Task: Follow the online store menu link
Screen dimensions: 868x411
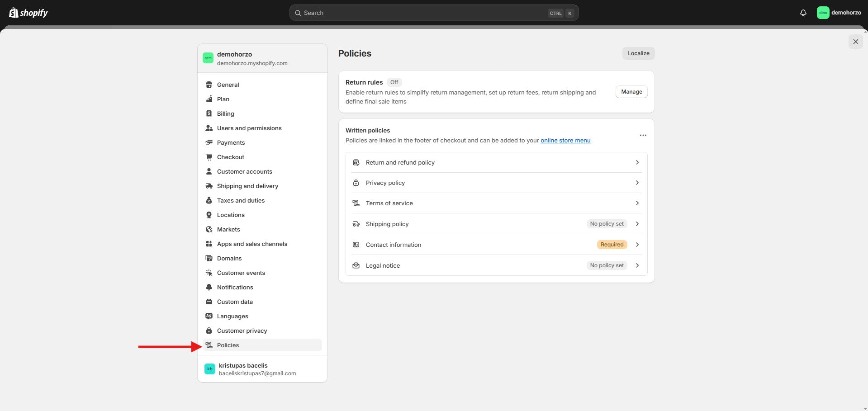Action: pyautogui.click(x=565, y=140)
